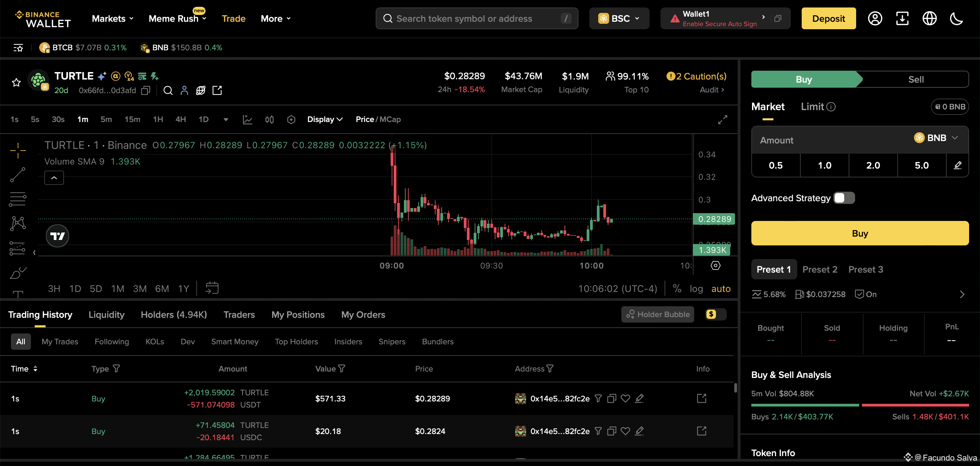Viewport: 980px width, 466px height.
Task: Open the language globe icon
Action: click(x=929, y=19)
